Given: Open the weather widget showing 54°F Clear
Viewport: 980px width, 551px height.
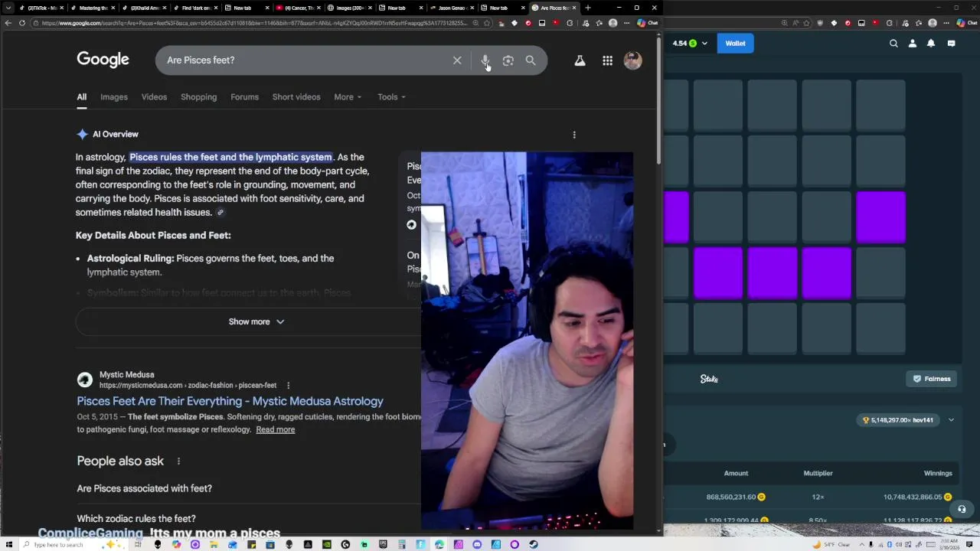Looking at the screenshot, I should click(832, 545).
